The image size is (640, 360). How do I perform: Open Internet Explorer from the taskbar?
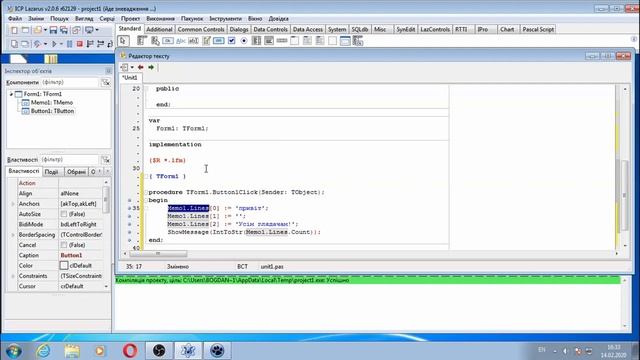pos(43,351)
